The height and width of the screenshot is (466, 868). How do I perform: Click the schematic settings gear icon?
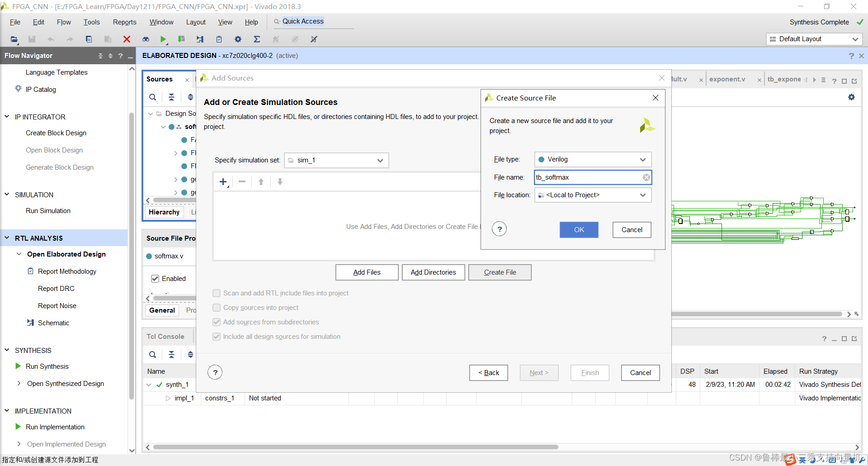[851, 97]
